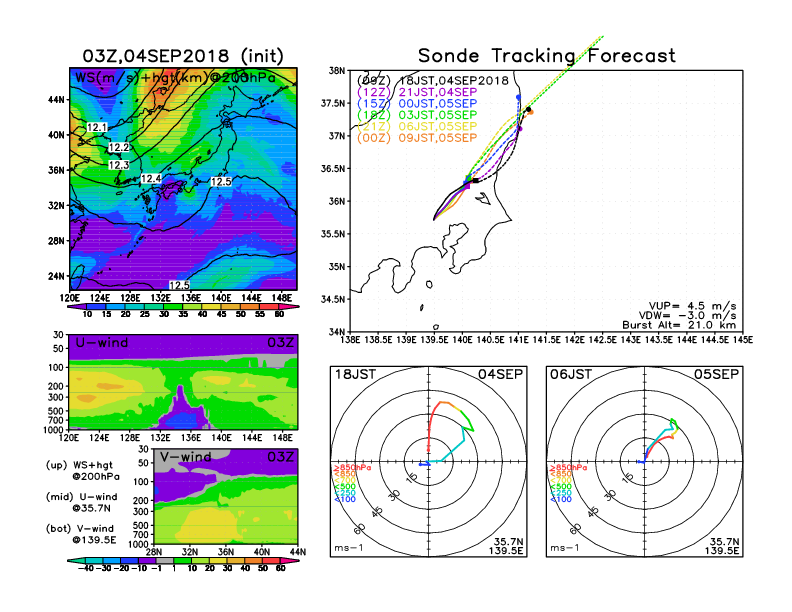
Task: Select the "Burst Alt= 21.0 km" value
Action: (x=679, y=325)
